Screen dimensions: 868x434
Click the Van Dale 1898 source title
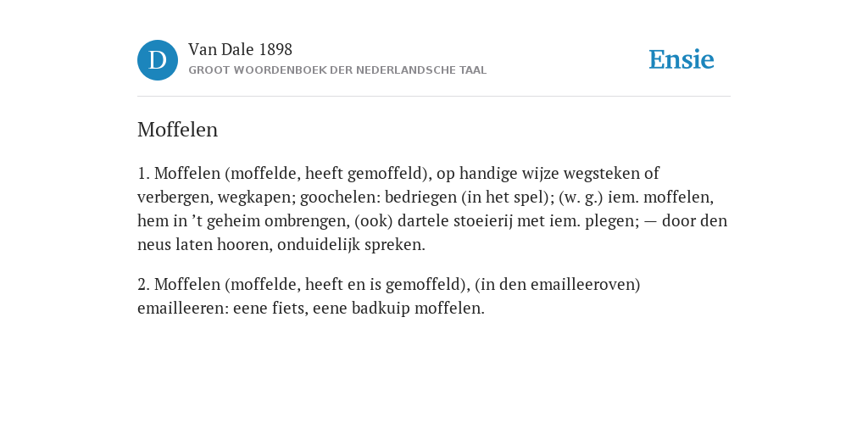click(x=240, y=50)
